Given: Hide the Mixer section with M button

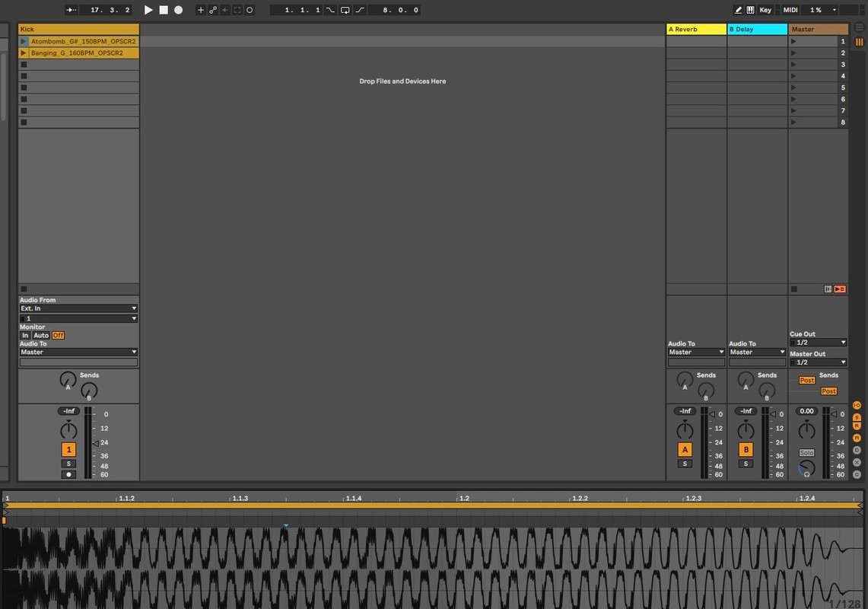Looking at the screenshot, I should [x=857, y=438].
